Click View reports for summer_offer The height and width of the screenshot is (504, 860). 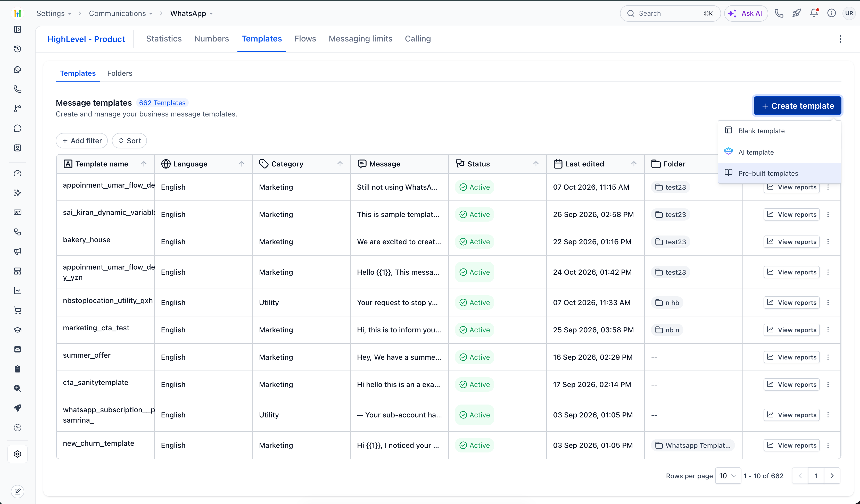pos(791,357)
